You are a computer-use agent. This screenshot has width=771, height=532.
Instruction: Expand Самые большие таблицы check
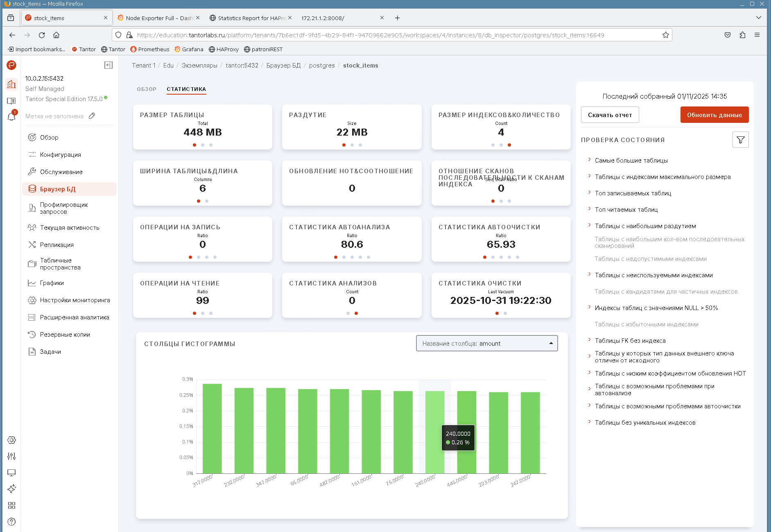[x=631, y=161]
